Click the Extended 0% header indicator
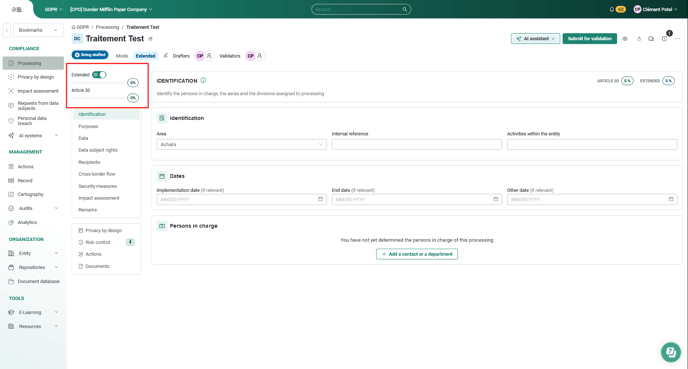 [x=668, y=81]
